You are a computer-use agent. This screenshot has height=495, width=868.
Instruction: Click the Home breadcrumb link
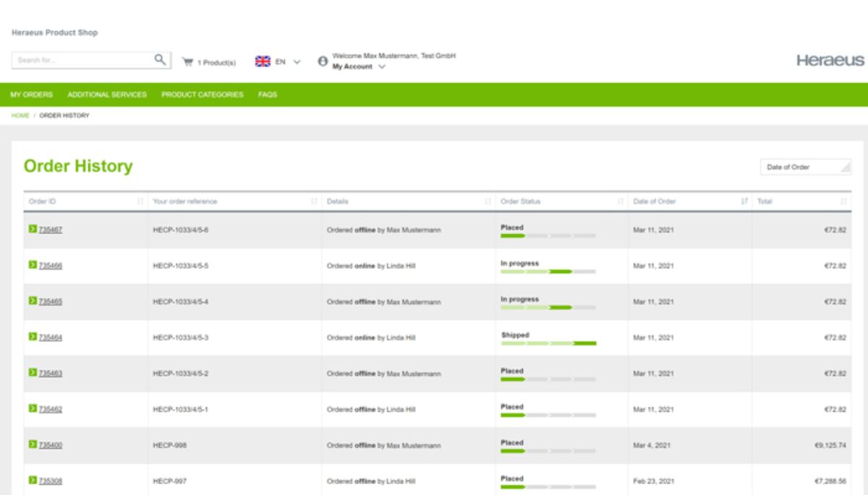(19, 116)
